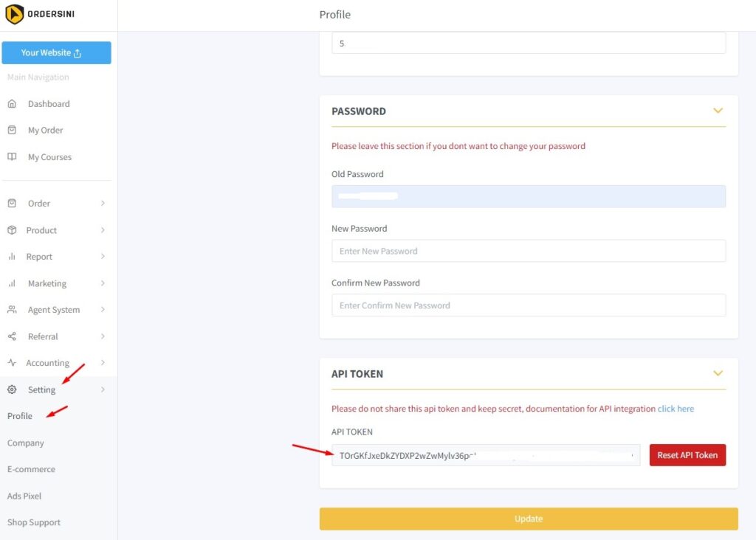
Task: Open the Ads Pixel submenu item
Action: 24,496
